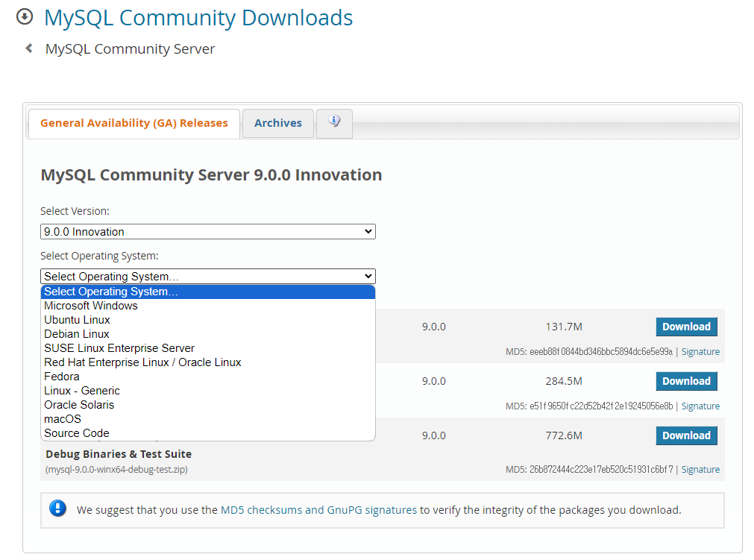The image size is (754, 560).
Task: Open Signature link for the 284.5M file
Action: tap(700, 406)
